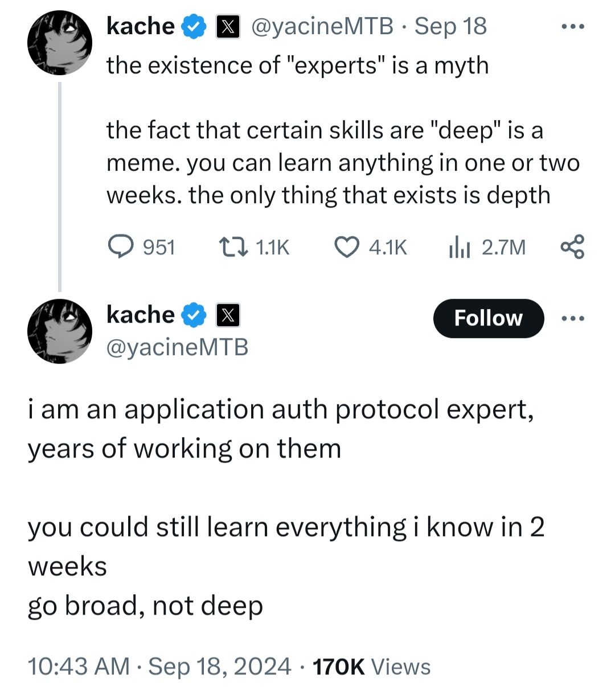The image size is (615, 700).
Task: Click the Sep 18 date on first tweet
Action: [450, 26]
